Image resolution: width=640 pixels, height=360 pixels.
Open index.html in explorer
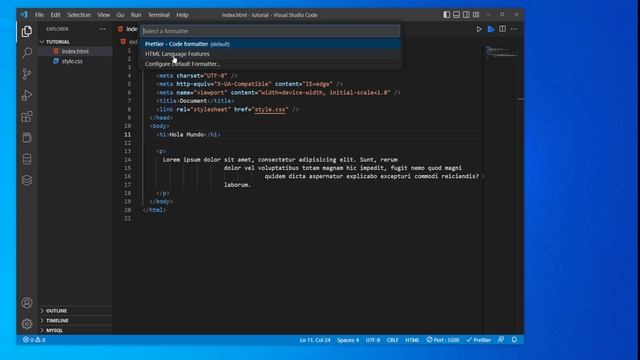coord(75,51)
